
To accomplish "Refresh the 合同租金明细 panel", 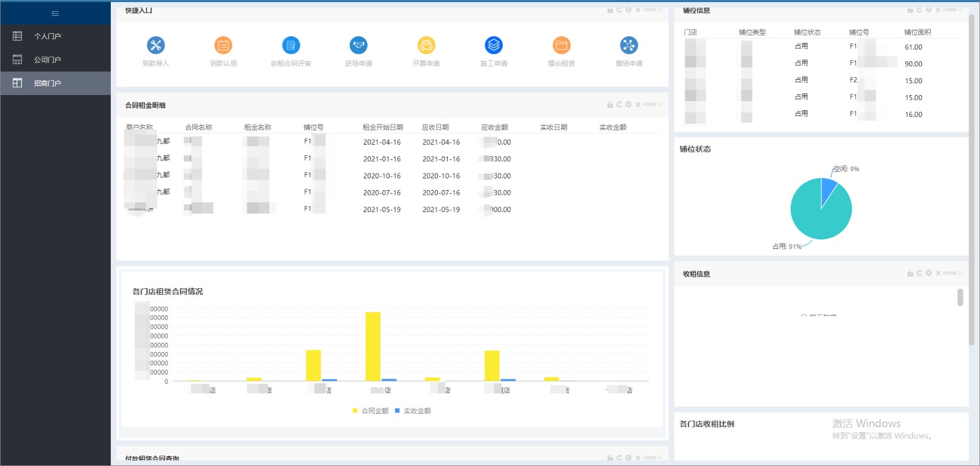I will click(x=619, y=105).
